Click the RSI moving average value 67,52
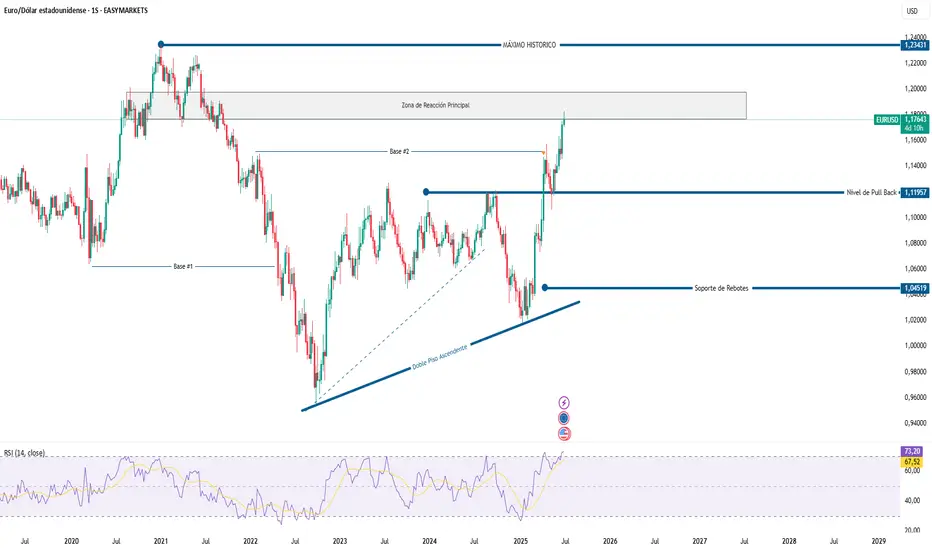The width and height of the screenshot is (932, 550). coord(912,461)
